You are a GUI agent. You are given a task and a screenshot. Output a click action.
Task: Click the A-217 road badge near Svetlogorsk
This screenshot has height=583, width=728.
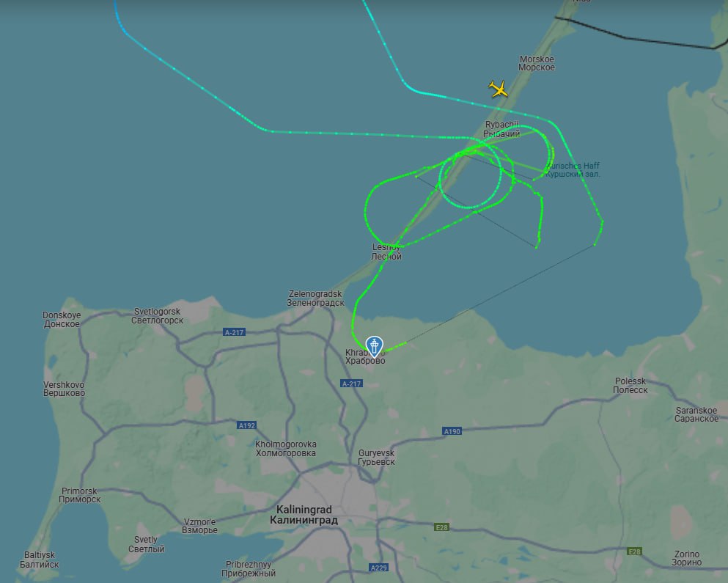235,332
